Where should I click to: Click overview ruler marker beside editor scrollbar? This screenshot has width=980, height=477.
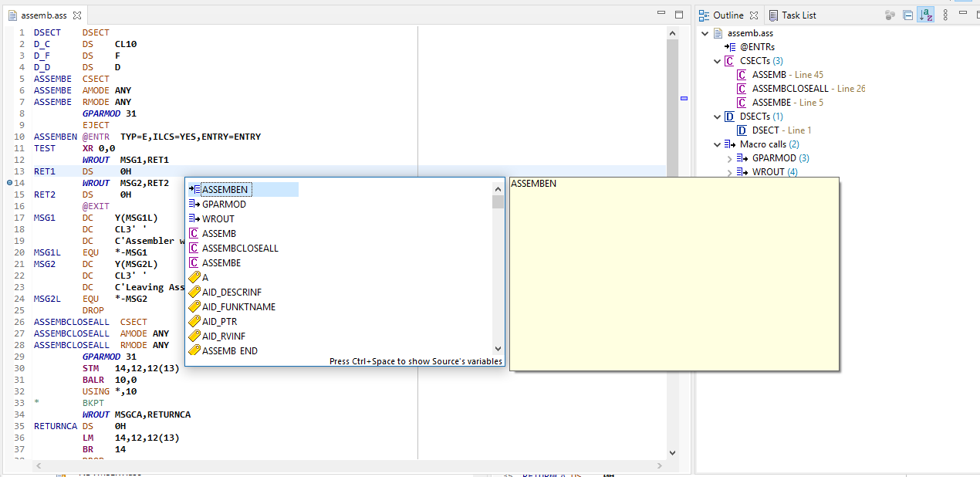click(x=684, y=99)
